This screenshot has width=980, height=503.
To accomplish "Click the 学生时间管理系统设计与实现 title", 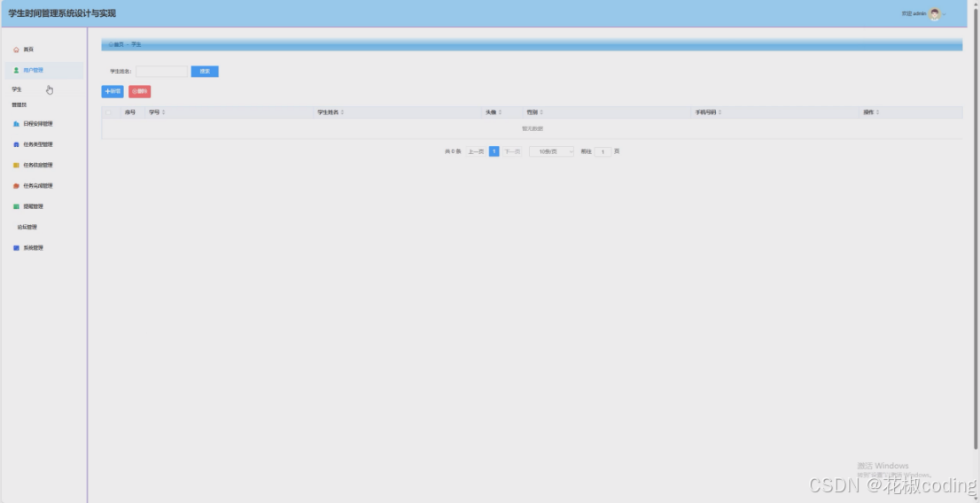I will point(62,13).
